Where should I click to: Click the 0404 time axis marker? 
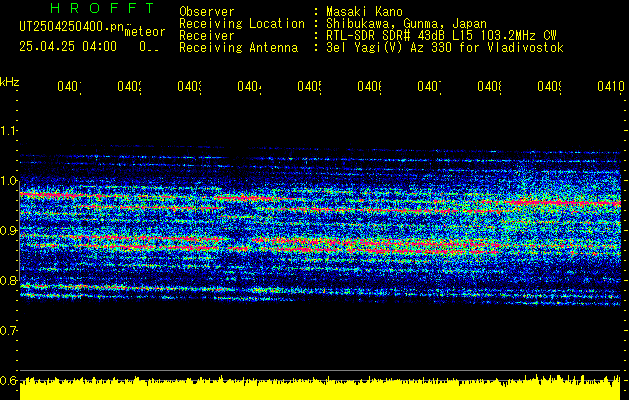pyautogui.click(x=249, y=86)
